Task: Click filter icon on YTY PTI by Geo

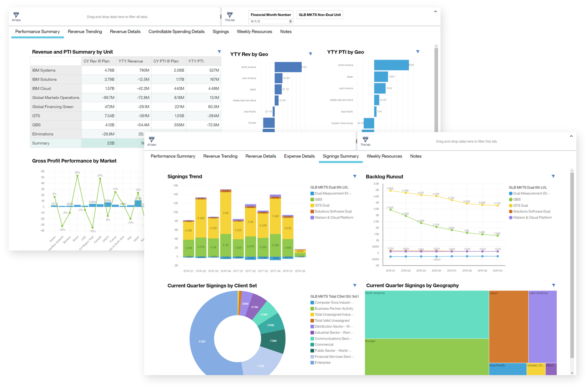Action: point(418,52)
